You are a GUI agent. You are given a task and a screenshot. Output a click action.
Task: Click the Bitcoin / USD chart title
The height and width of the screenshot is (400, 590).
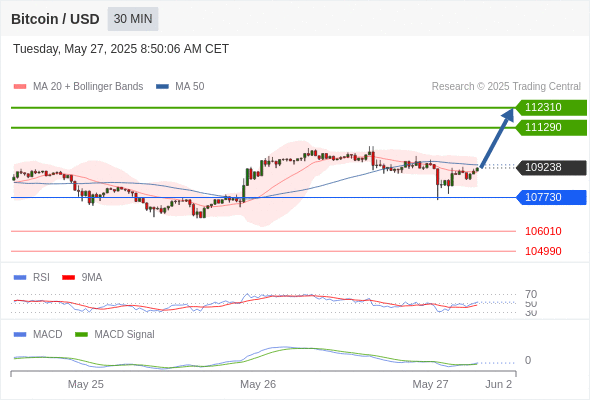coord(55,19)
